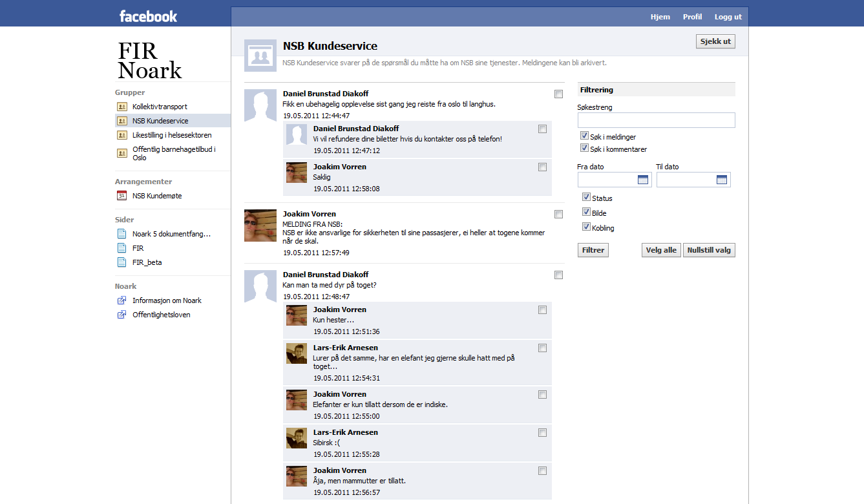Select checkbox for 'Kun hester…' comment
The height and width of the screenshot is (504, 864).
tap(542, 310)
